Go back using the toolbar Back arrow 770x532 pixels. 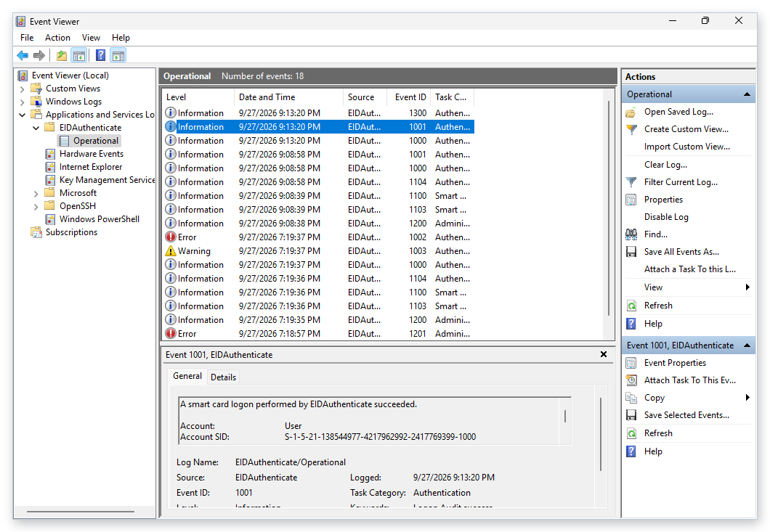pos(23,55)
